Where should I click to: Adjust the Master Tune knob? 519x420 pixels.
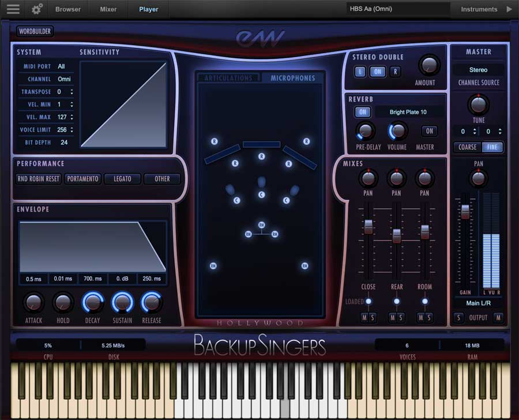click(x=478, y=104)
